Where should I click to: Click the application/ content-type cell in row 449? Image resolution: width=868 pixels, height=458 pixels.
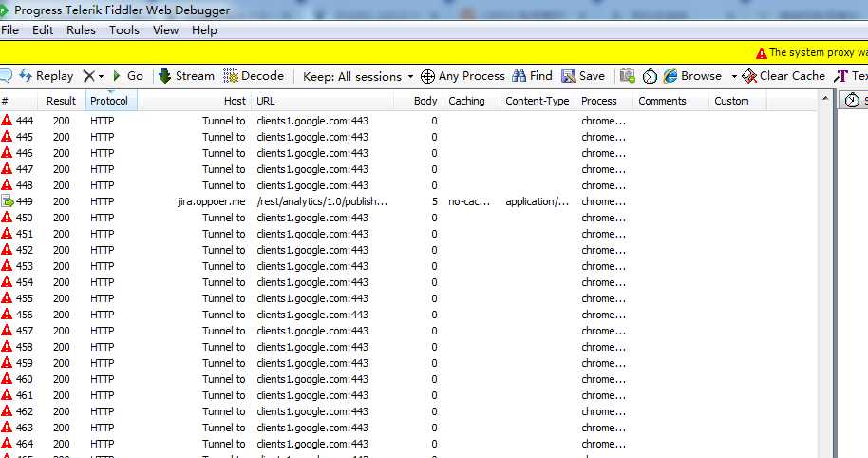click(x=537, y=201)
